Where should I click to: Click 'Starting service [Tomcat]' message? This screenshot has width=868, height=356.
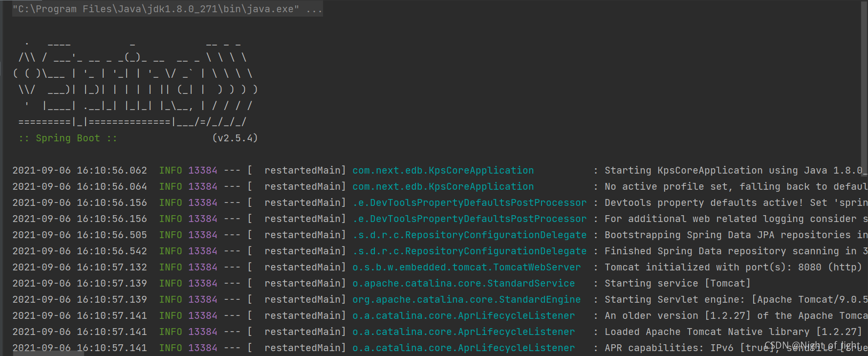(x=678, y=283)
